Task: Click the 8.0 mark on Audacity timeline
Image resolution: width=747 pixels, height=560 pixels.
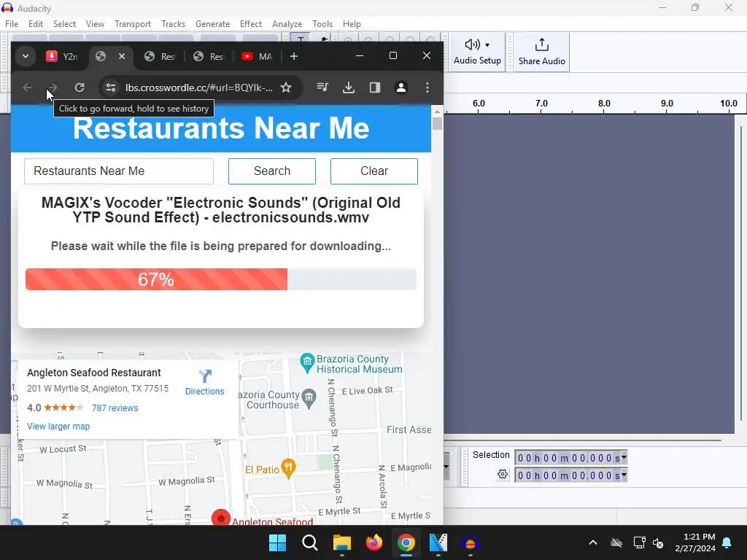Action: click(x=603, y=104)
